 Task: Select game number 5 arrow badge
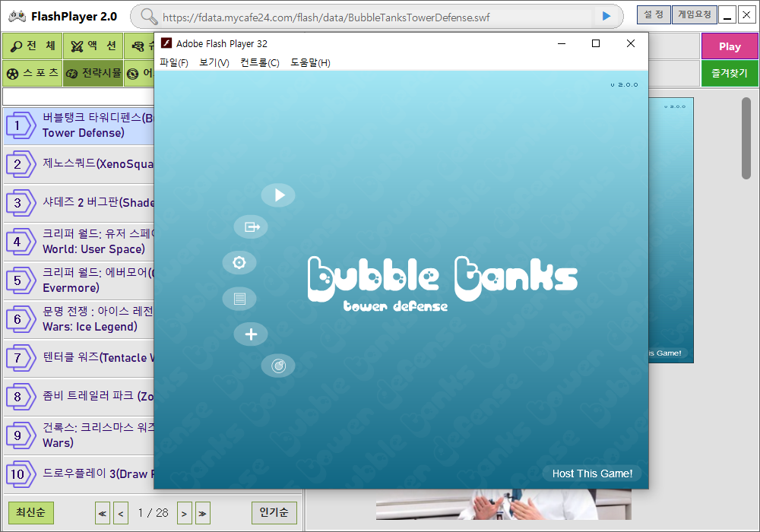[x=21, y=280]
